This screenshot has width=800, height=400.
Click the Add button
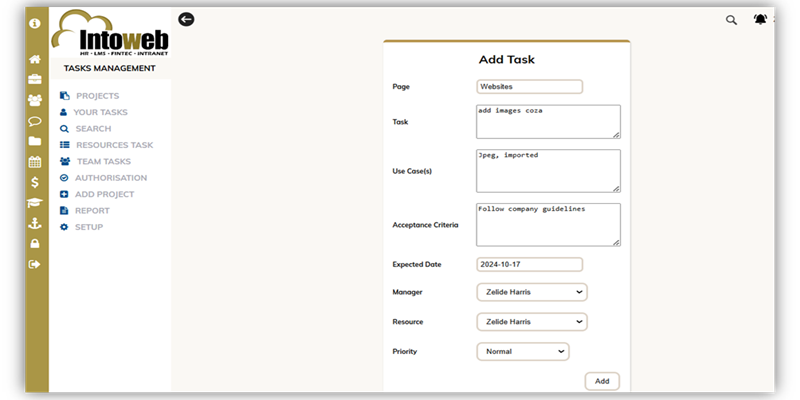click(602, 381)
